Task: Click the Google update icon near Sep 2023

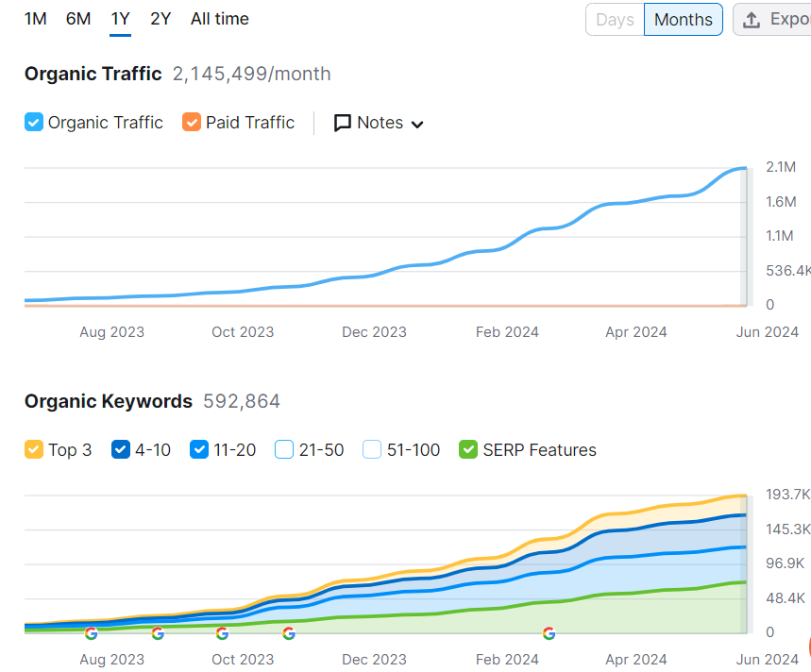Action: click(x=158, y=633)
